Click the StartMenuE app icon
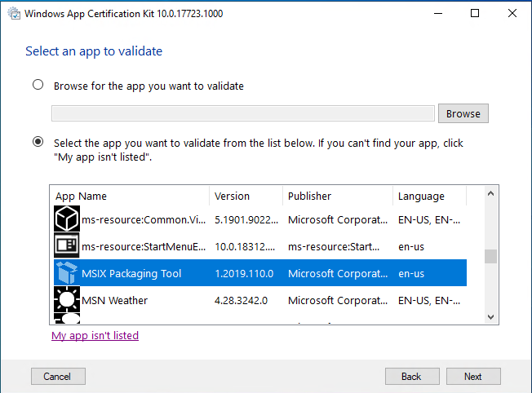532x393 pixels. click(67, 245)
